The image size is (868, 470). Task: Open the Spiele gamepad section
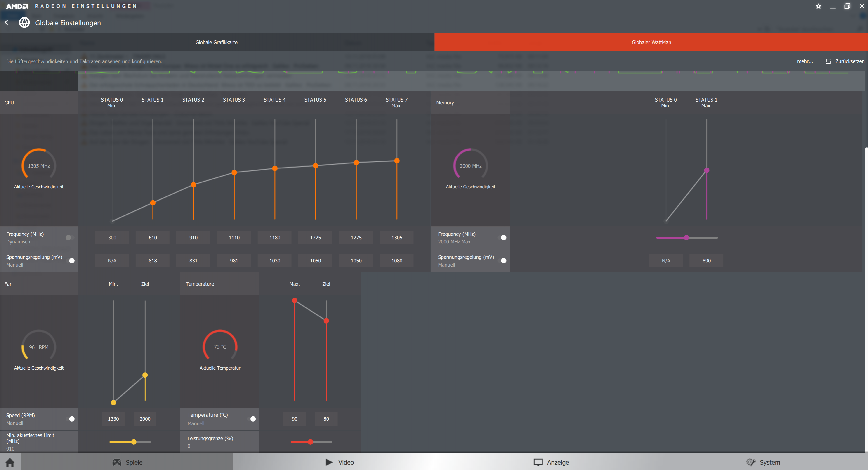click(x=127, y=462)
